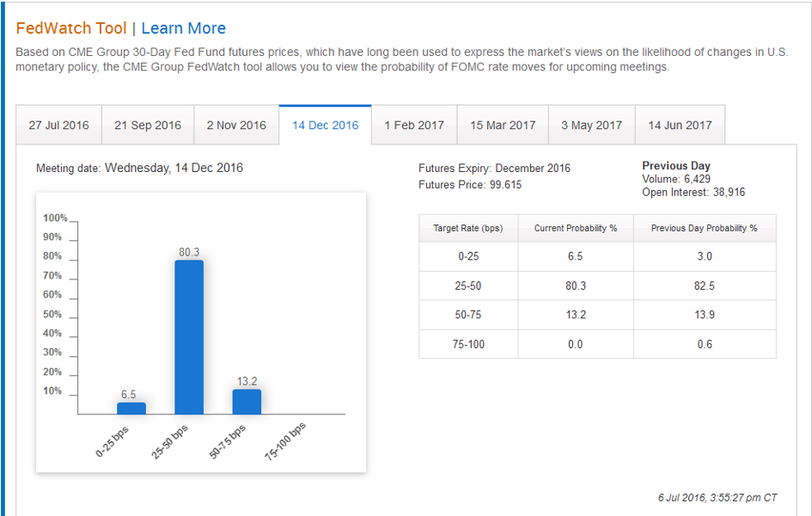Viewport: 812px width, 516px height.
Task: Select the 14 Jun 2017 tab
Action: tap(680, 125)
